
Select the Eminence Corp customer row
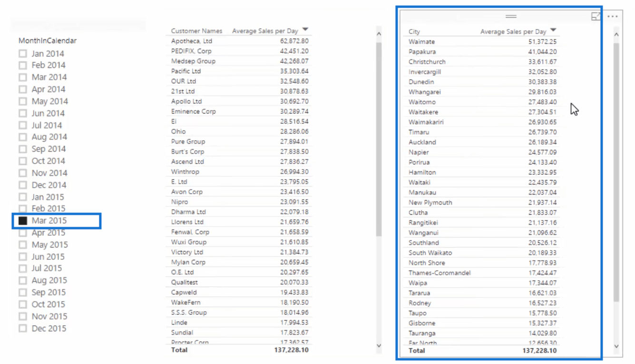click(240, 112)
